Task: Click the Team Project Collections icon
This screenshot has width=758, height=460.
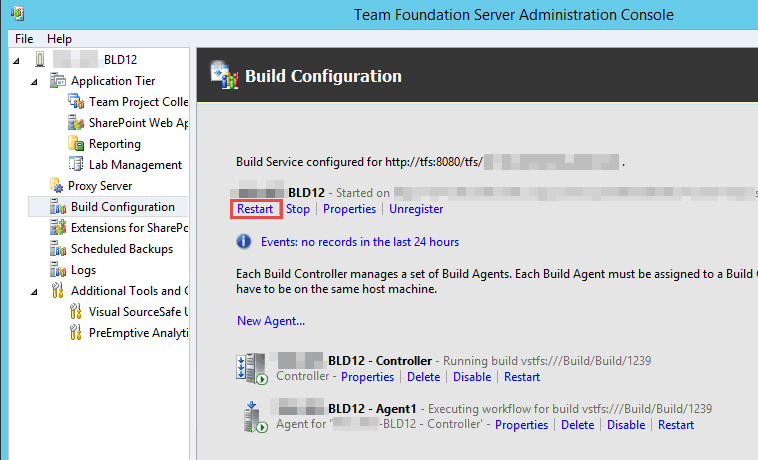Action: point(76,101)
